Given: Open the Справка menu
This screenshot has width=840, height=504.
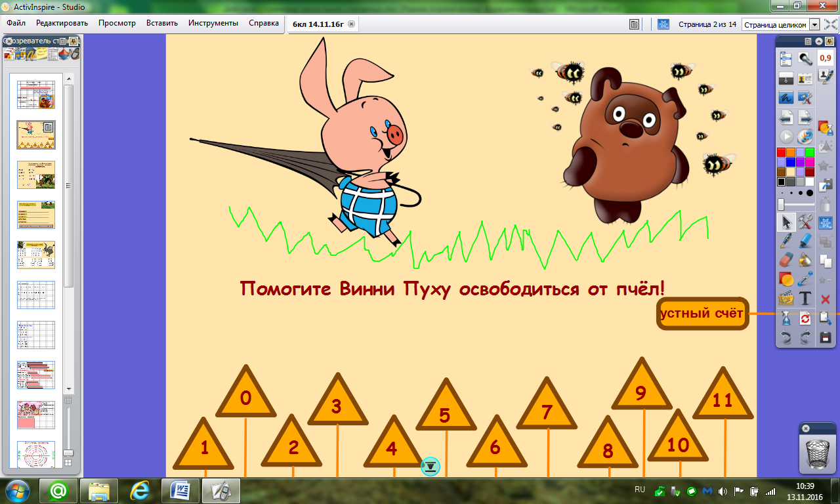Looking at the screenshot, I should click(x=264, y=23).
